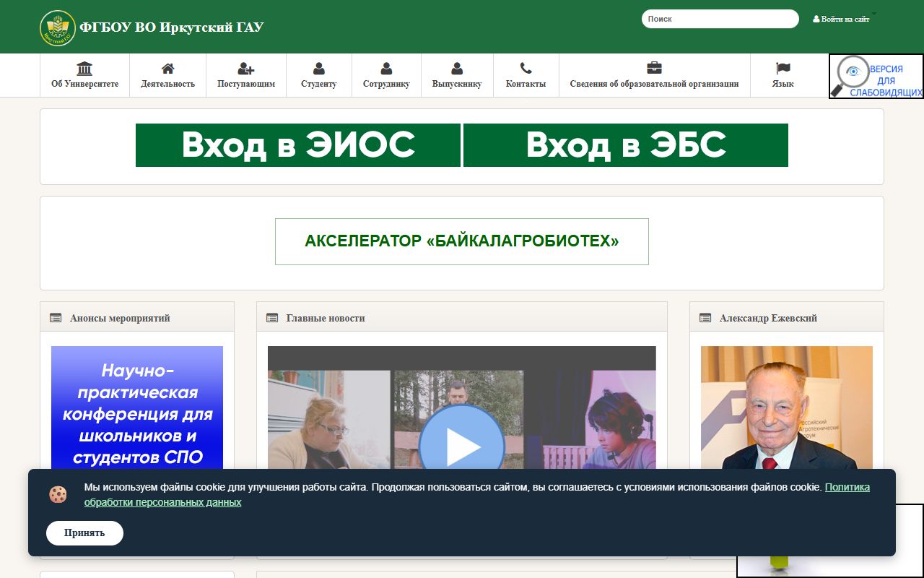Click the Вход в ЭБС banner
This screenshot has height=578, width=924.
[626, 145]
